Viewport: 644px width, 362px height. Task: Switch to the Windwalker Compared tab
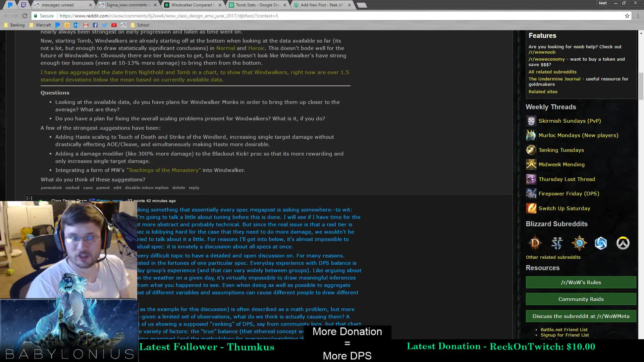(192, 5)
